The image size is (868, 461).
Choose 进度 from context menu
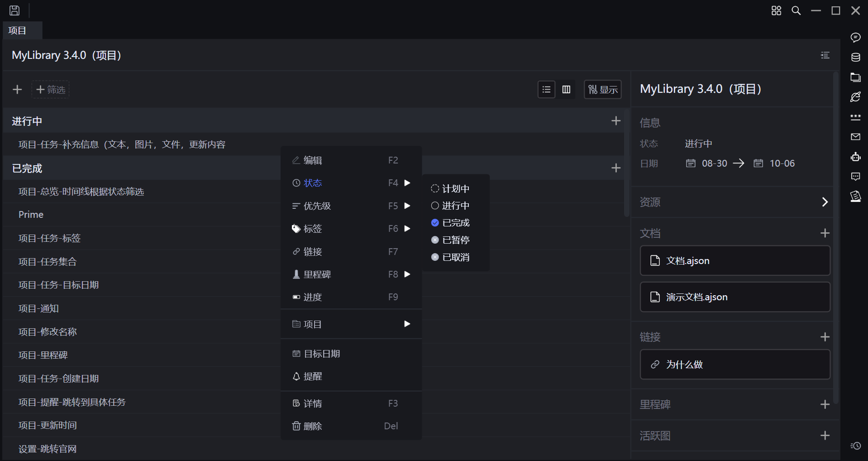pyautogui.click(x=351, y=297)
